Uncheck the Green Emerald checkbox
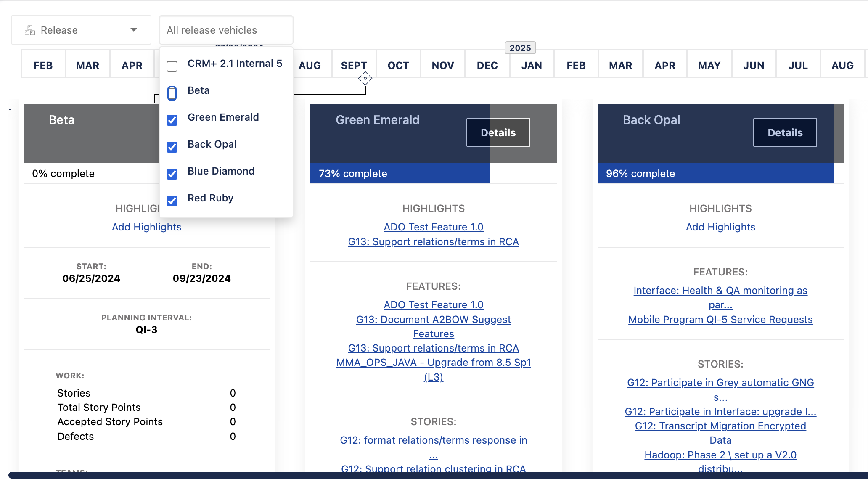The width and height of the screenshot is (868, 487). pos(172,120)
